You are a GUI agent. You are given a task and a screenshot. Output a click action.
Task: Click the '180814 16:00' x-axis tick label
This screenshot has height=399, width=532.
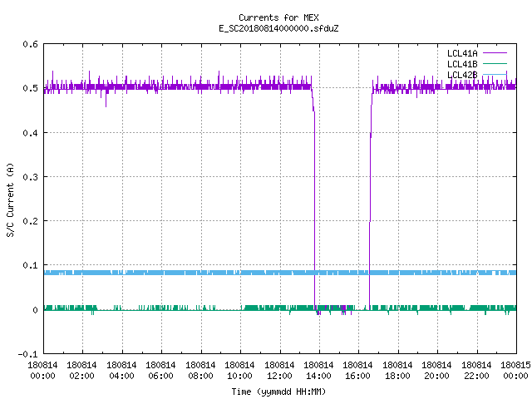[357, 371]
